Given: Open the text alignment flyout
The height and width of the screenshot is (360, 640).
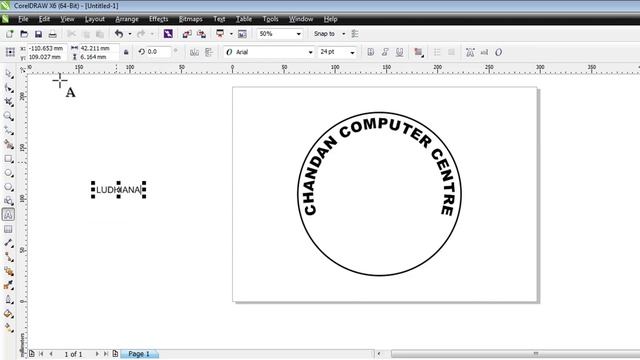Looking at the screenshot, I should click(418, 52).
